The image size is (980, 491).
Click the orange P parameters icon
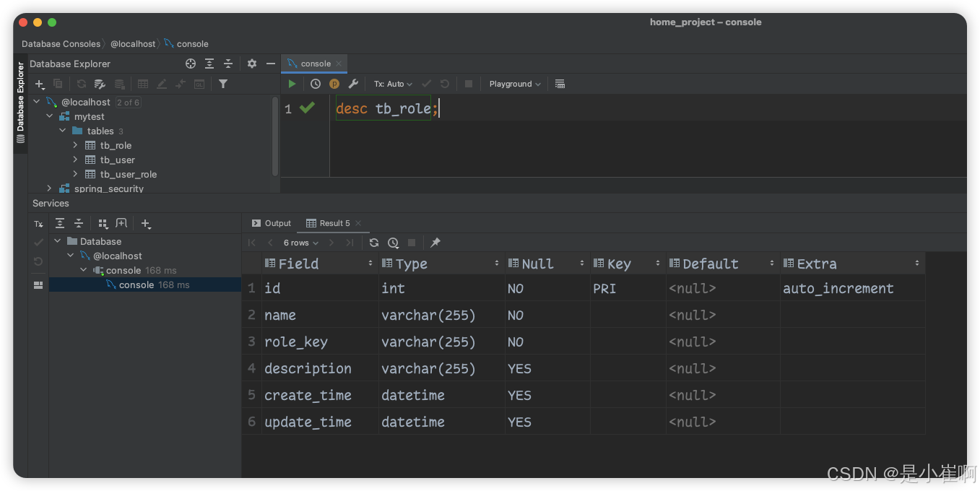pos(334,84)
